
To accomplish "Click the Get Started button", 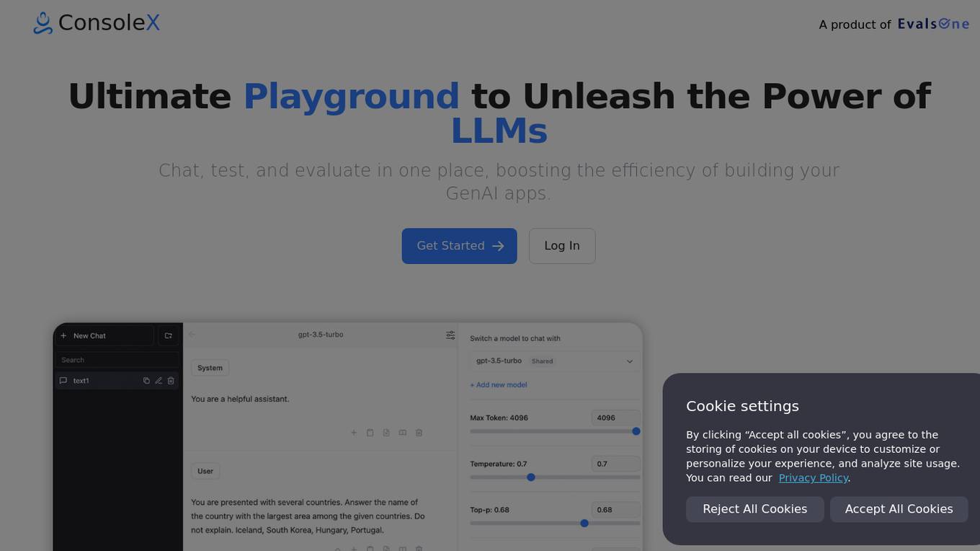I will 459,246.
